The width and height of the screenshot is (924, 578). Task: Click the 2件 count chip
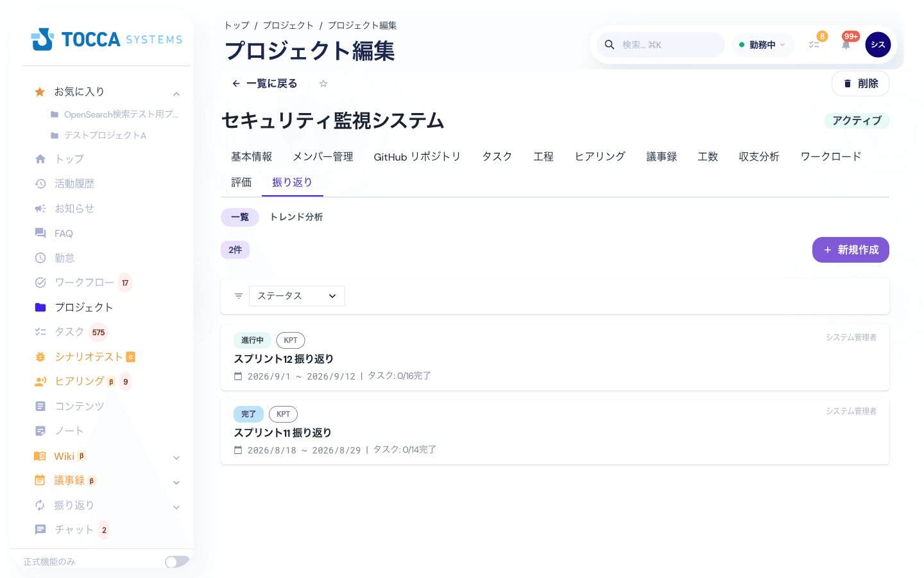[x=235, y=250]
